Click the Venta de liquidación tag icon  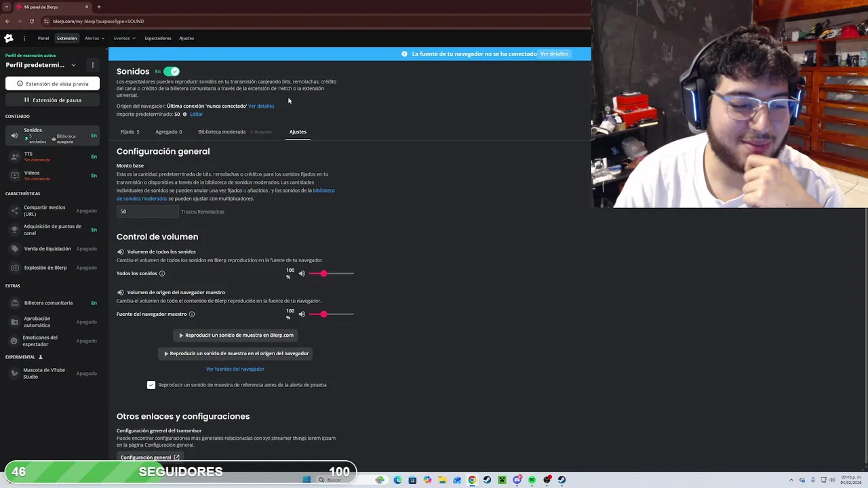(14, 249)
